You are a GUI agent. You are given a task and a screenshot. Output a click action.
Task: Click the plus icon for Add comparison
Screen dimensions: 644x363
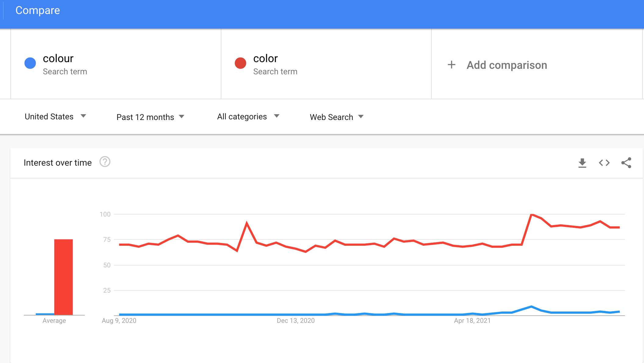pyautogui.click(x=452, y=65)
